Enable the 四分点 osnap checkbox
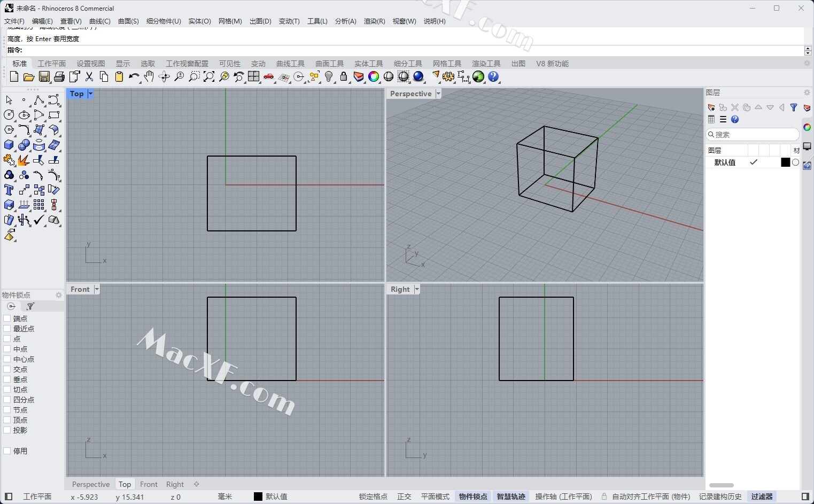Viewport: 814px width, 504px height. pyautogui.click(x=7, y=400)
